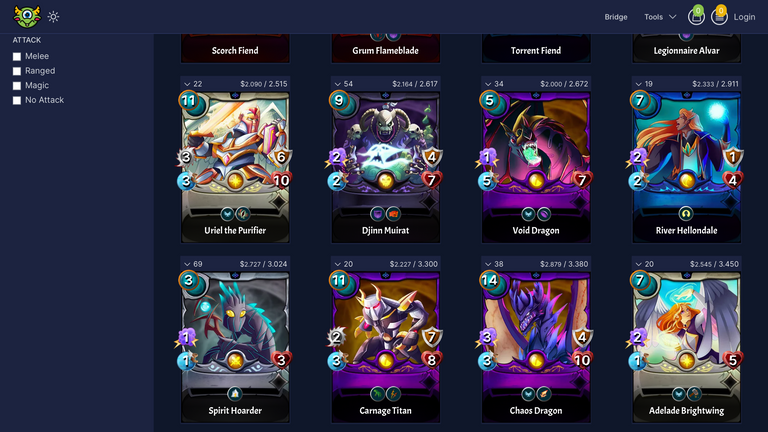Select the No Attack filter checkbox

pyautogui.click(x=17, y=100)
